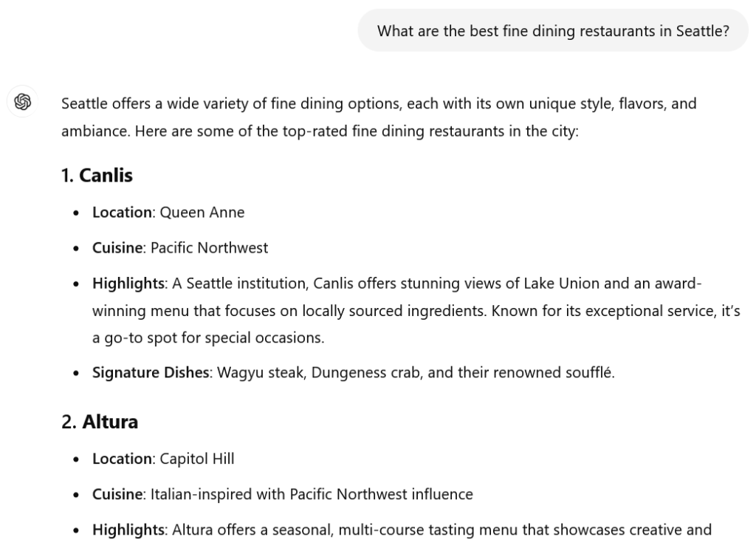Click the 'Signature Dishes' label
756x548 pixels.
tap(151, 372)
